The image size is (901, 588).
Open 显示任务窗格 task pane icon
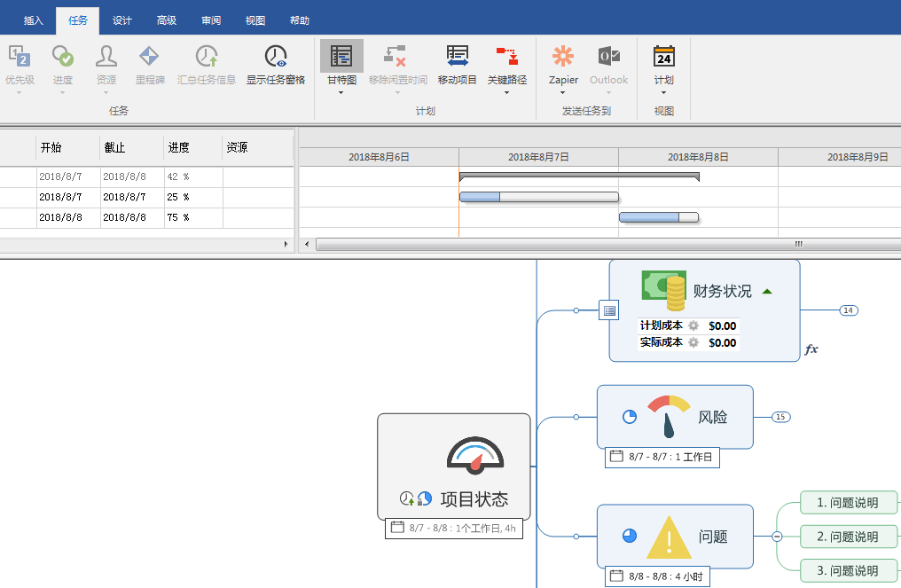[275, 55]
